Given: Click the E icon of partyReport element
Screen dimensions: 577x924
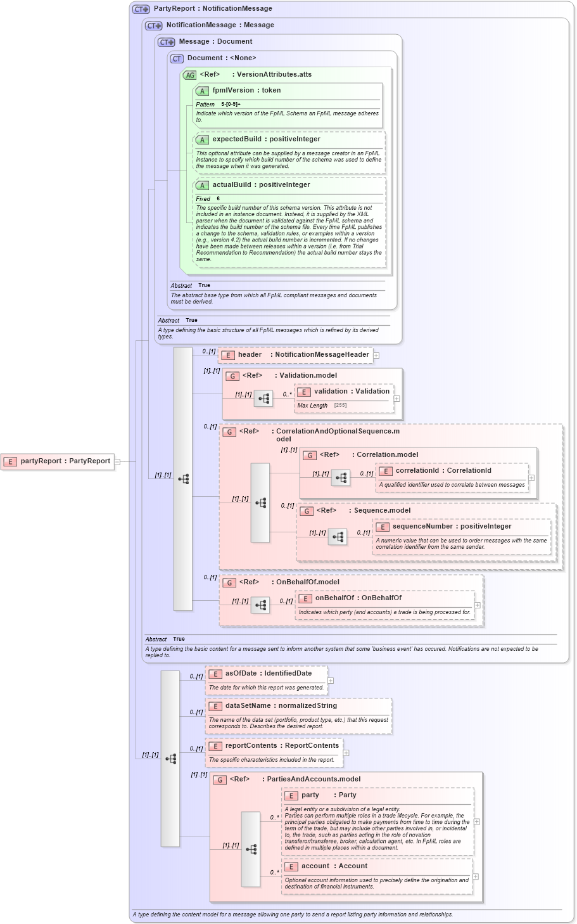Looking at the screenshot, I should coord(10,461).
